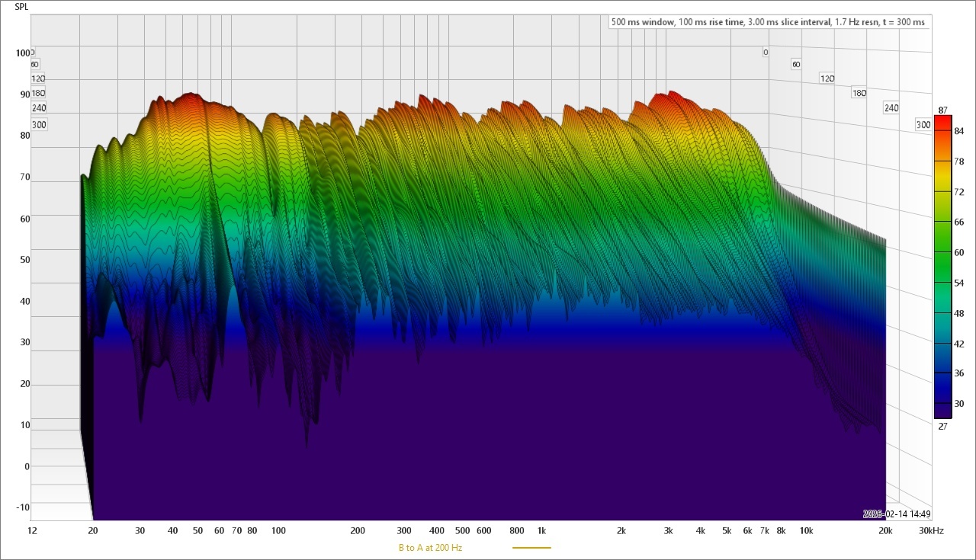This screenshot has height=560, width=976.
Task: Click the 120 ms time label on left axis
Action: click(x=38, y=78)
